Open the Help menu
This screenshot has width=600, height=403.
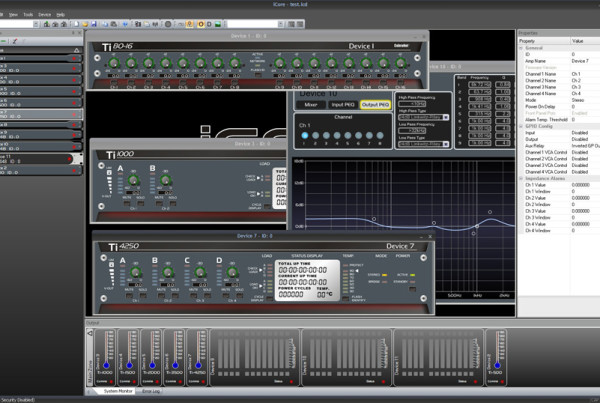click(x=60, y=15)
